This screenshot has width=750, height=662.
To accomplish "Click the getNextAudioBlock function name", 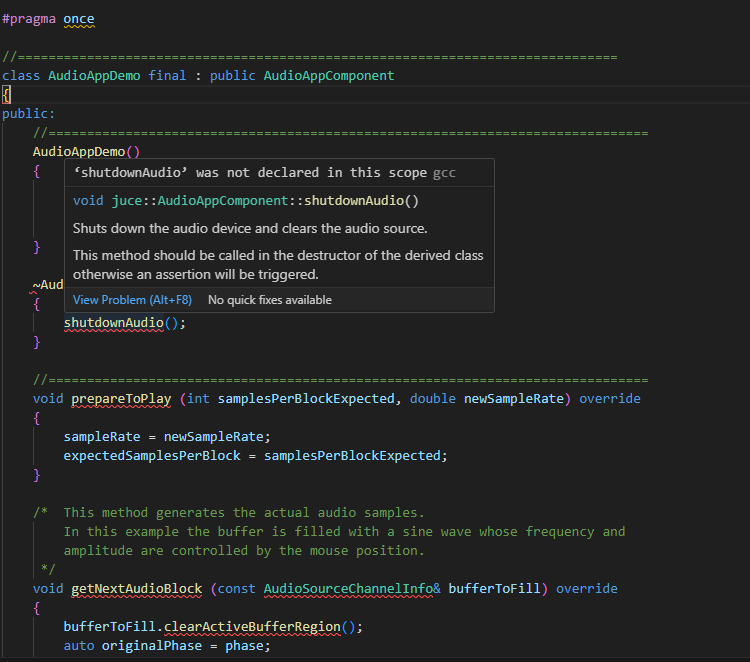I will pos(137,589).
